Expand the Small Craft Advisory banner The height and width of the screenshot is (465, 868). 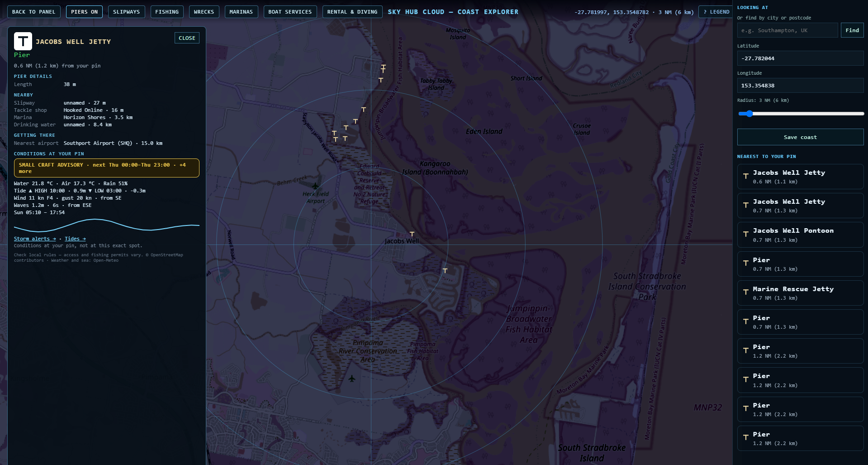pyautogui.click(x=106, y=168)
